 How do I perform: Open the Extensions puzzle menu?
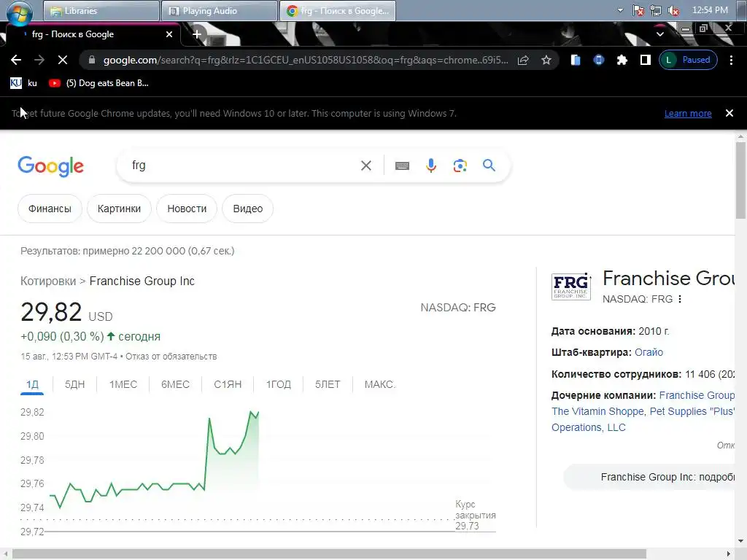622,60
